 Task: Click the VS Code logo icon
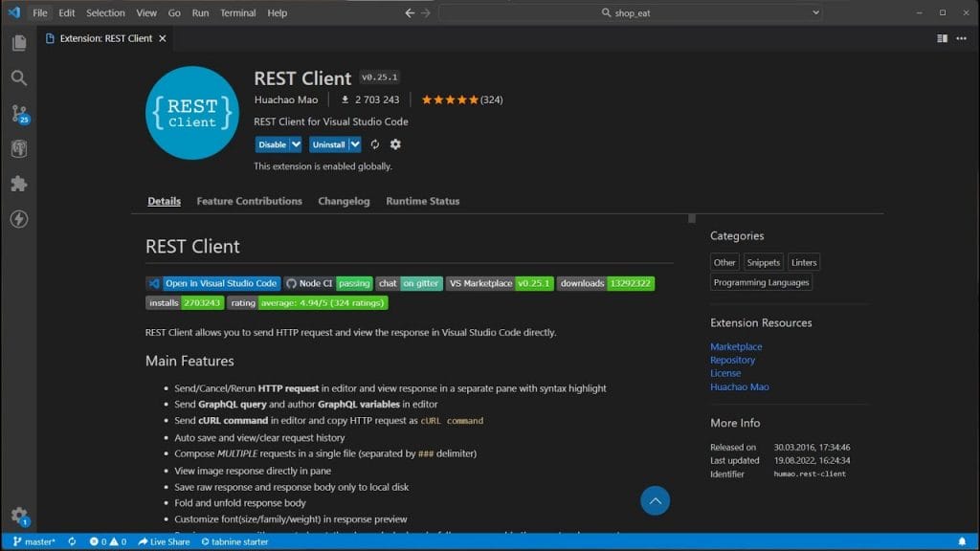pyautogui.click(x=13, y=12)
